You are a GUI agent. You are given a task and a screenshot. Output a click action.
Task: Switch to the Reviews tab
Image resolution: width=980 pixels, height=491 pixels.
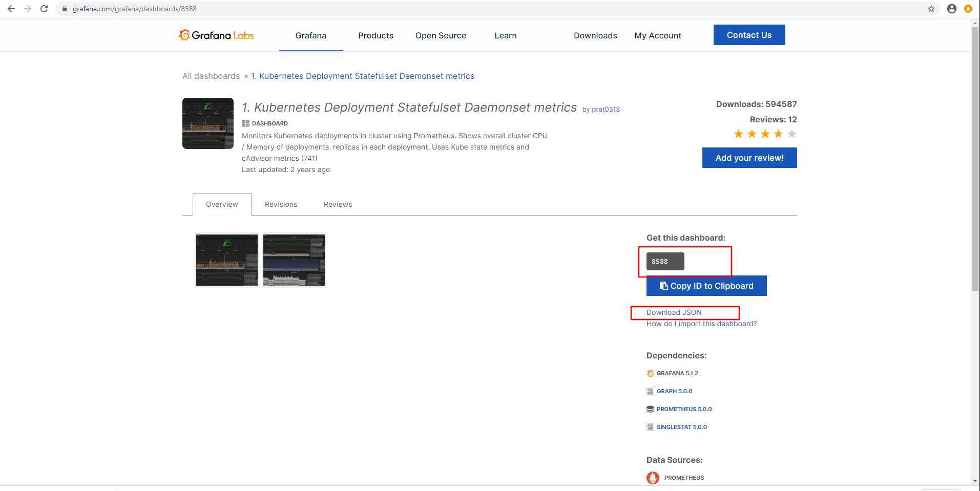(x=338, y=204)
